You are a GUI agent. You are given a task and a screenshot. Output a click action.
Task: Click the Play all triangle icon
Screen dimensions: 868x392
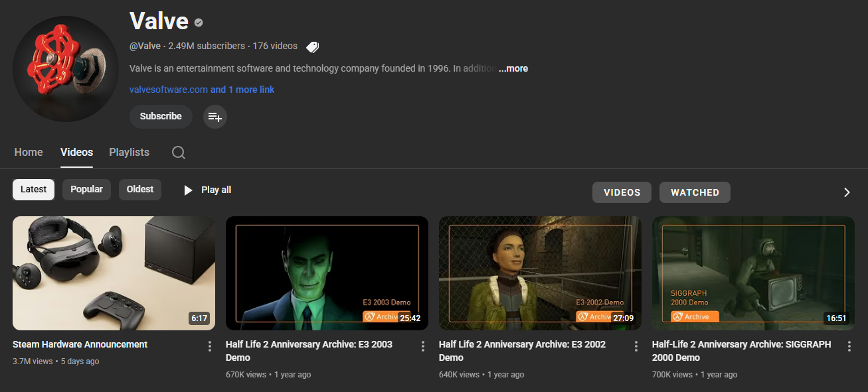[189, 190]
